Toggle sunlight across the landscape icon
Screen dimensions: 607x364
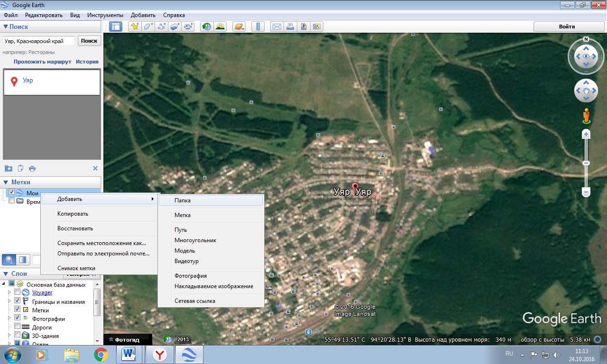[220, 27]
